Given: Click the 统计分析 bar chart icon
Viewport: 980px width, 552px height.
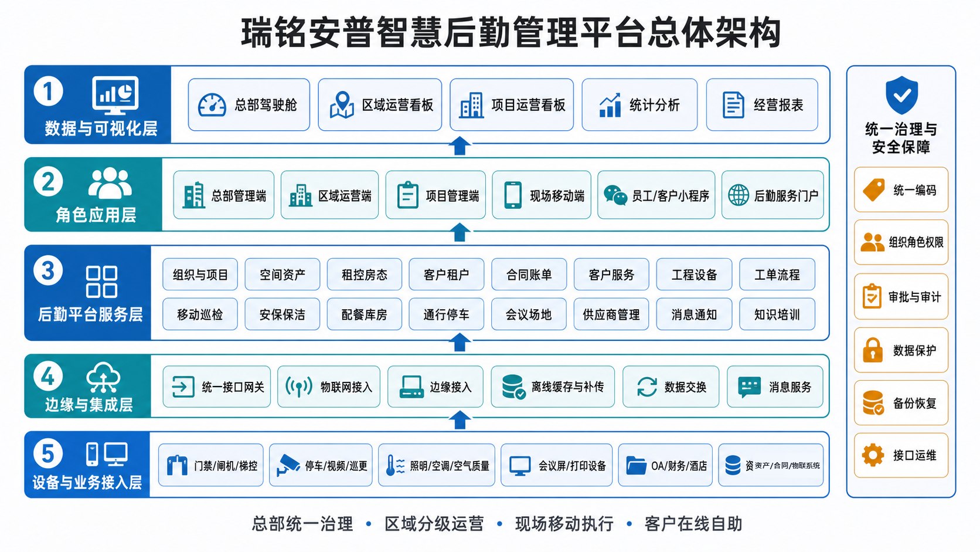Looking at the screenshot, I should coord(610,106).
